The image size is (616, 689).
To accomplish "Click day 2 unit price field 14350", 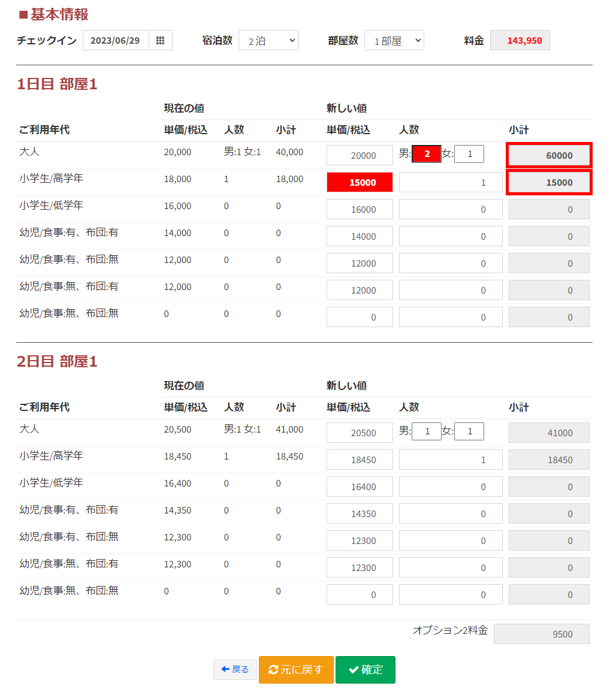I will (x=360, y=513).
